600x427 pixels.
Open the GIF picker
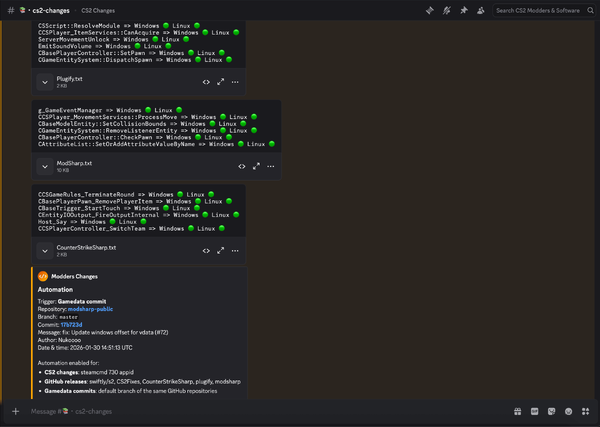point(535,411)
